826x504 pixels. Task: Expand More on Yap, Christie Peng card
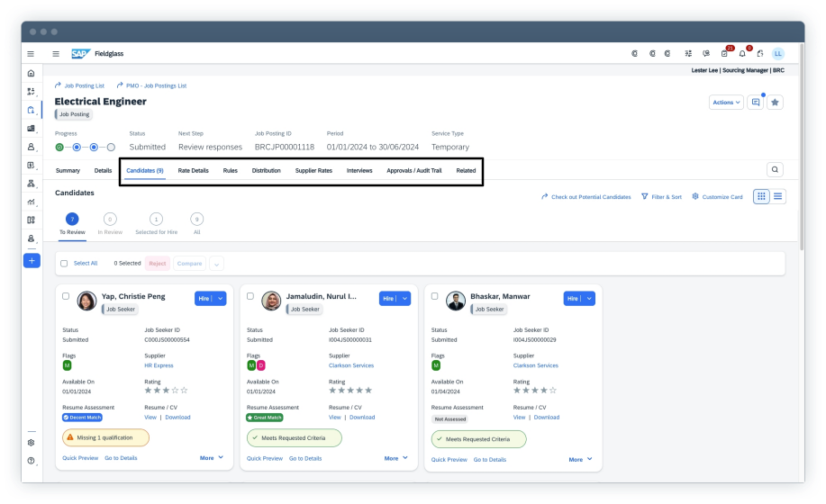tap(212, 458)
